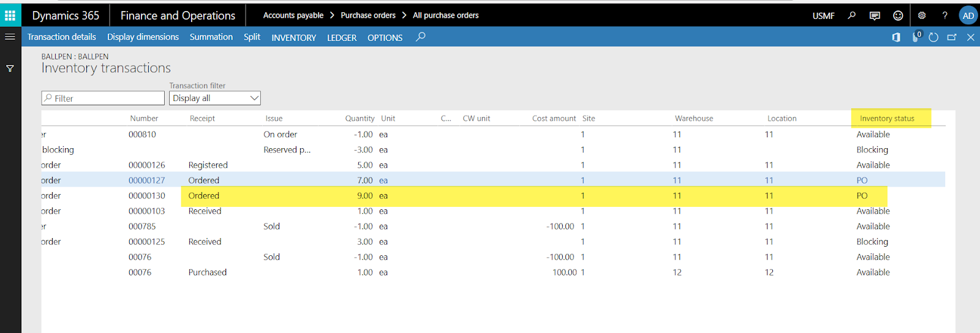Select the cell 00000125
The height and width of the screenshot is (333, 980).
pyautogui.click(x=147, y=241)
